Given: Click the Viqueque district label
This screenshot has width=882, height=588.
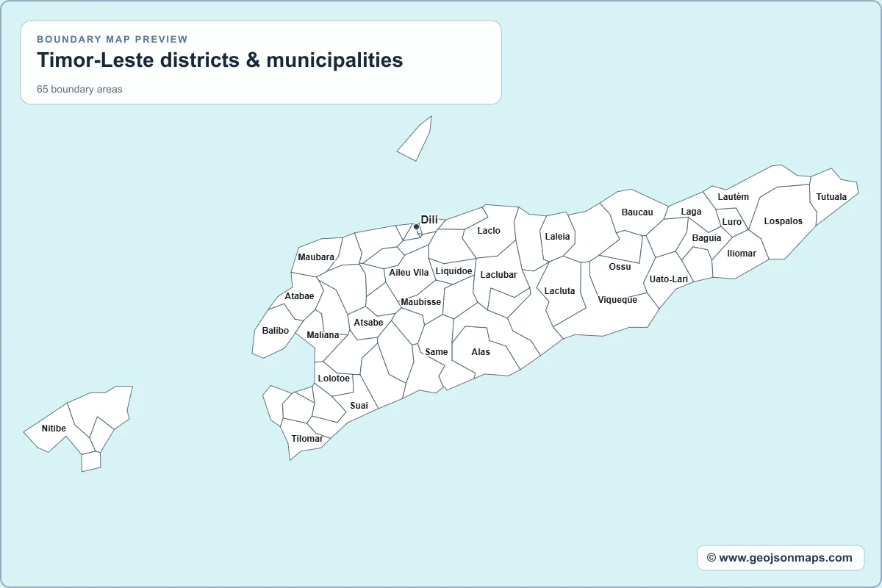Looking at the screenshot, I should (x=617, y=300).
